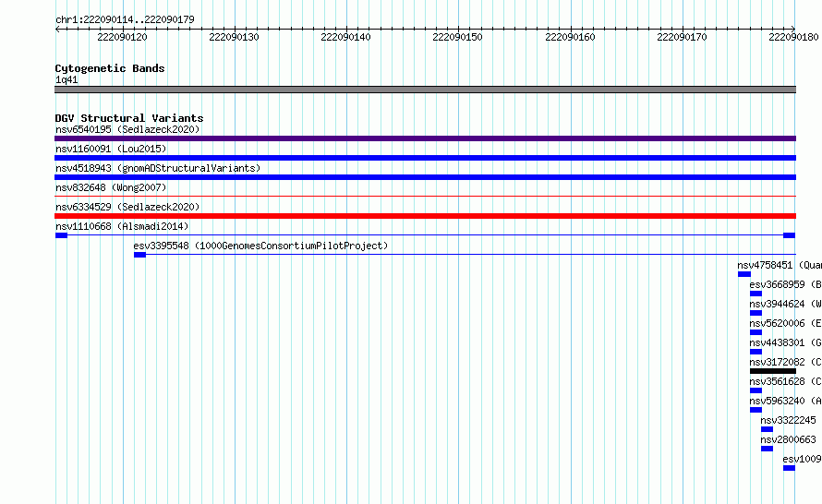The height and width of the screenshot is (504, 822).
Task: Click the blue block under nsv3561628
Action: pos(756,390)
